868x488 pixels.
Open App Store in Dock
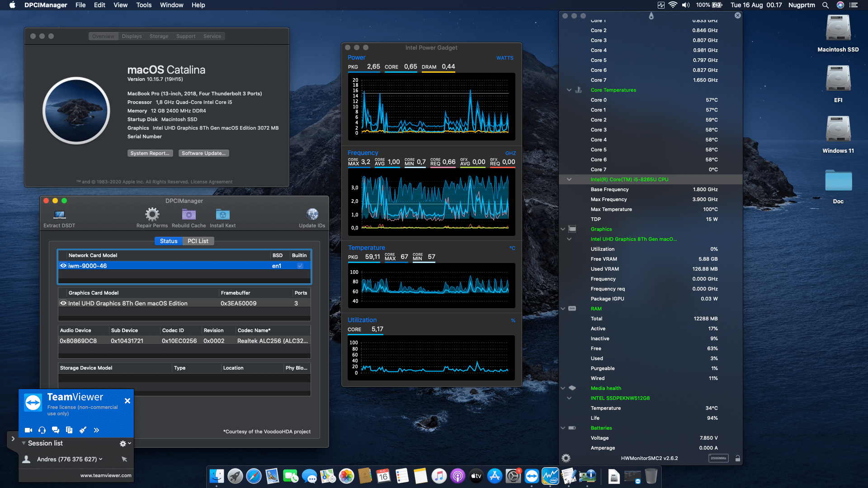point(495,476)
